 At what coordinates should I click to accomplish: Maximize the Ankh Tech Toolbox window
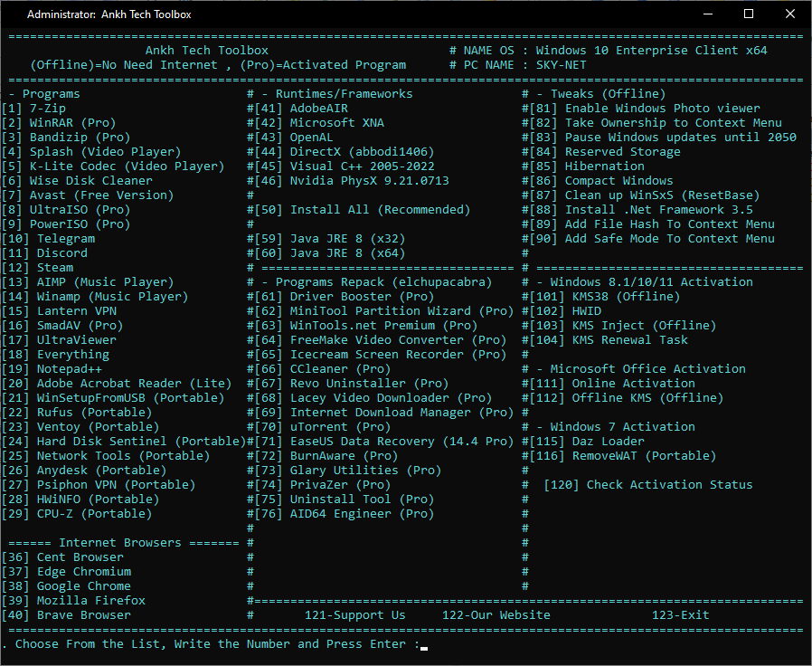click(749, 14)
